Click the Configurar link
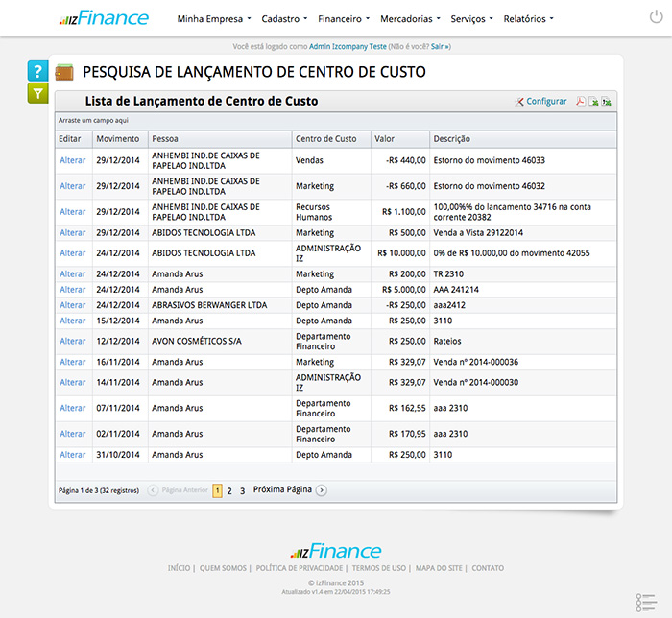The width and height of the screenshot is (672, 618). 546,102
